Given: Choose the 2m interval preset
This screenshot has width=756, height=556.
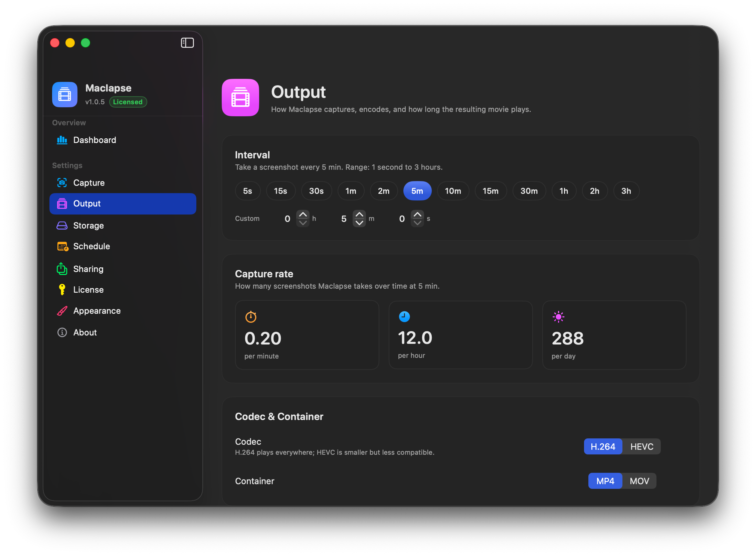Looking at the screenshot, I should click(x=384, y=191).
